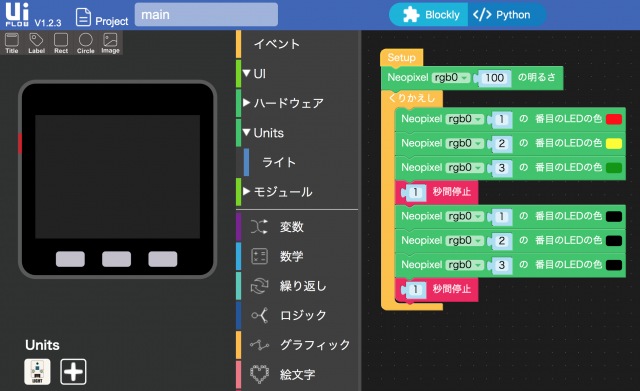This screenshot has width=640, height=391.
Task: Switch to the Blockly view
Action: [x=430, y=15]
